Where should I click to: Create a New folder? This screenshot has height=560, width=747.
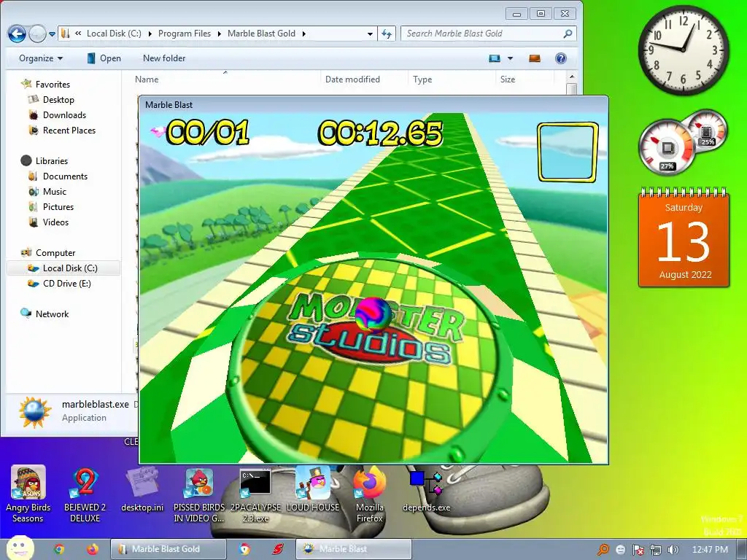click(x=164, y=58)
